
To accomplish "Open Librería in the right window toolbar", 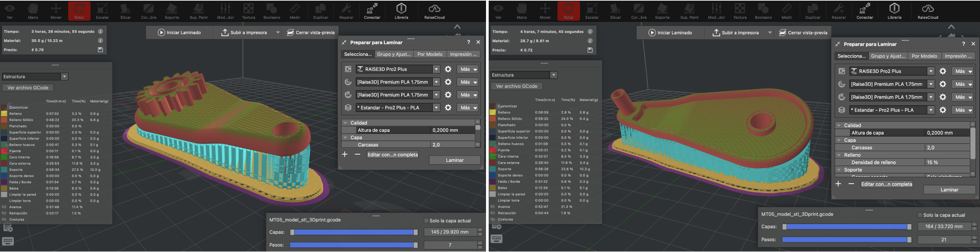I will pos(894,11).
